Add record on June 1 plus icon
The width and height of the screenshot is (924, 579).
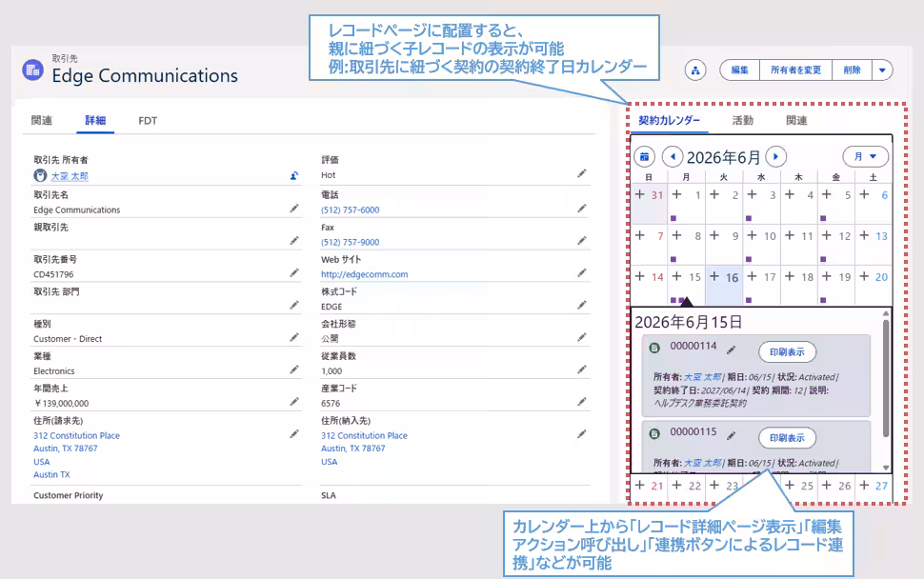[x=677, y=194]
